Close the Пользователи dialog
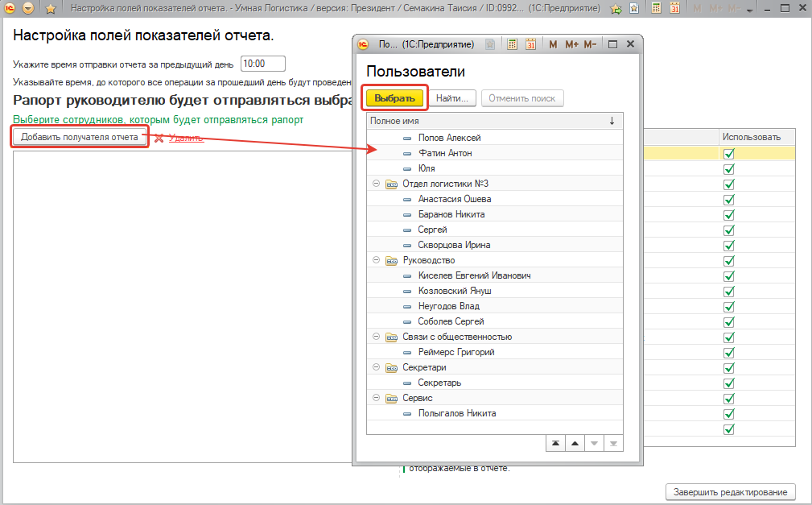Screen dimensions: 812x505 (x=630, y=44)
